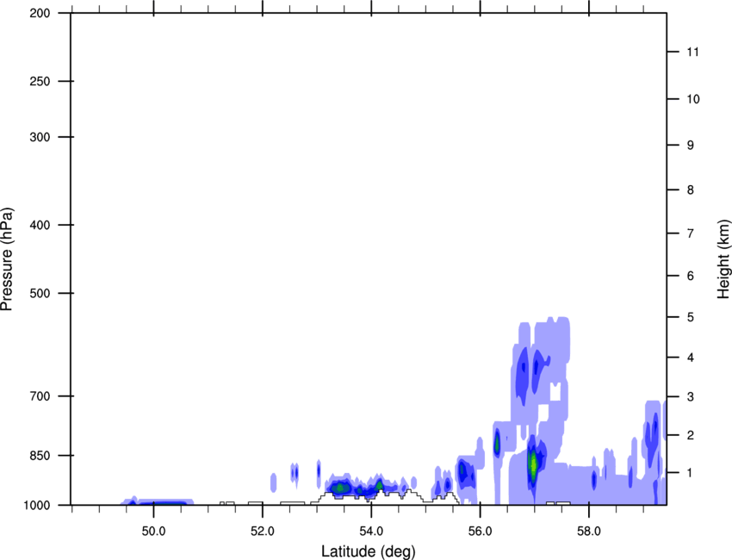Select the 500 pressure tick label

40,293
